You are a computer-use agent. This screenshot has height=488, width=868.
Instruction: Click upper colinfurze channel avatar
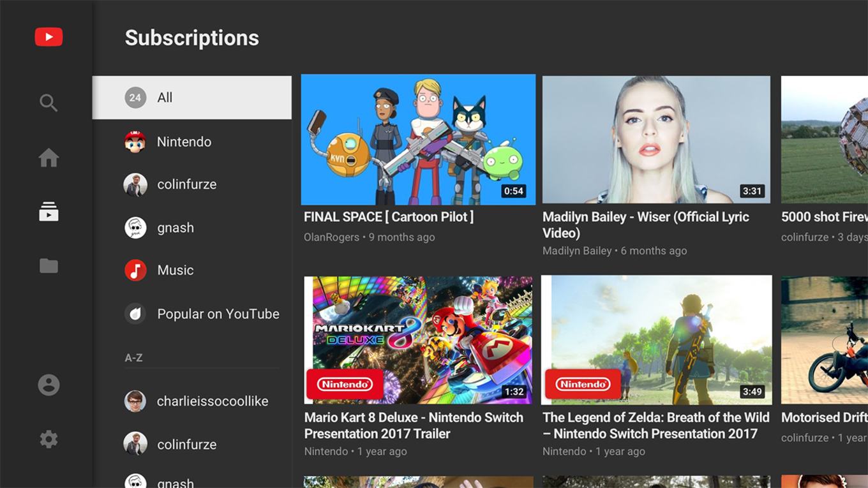pos(135,184)
